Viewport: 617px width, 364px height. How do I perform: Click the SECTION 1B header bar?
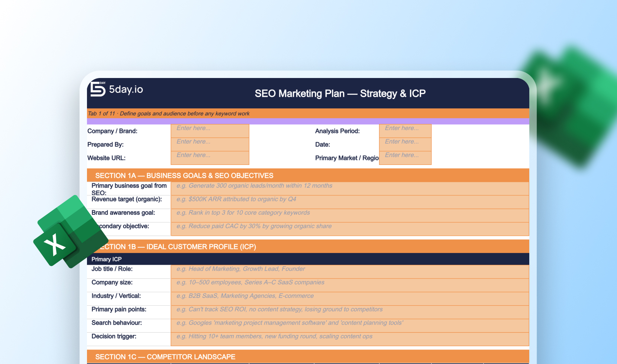pos(307,246)
